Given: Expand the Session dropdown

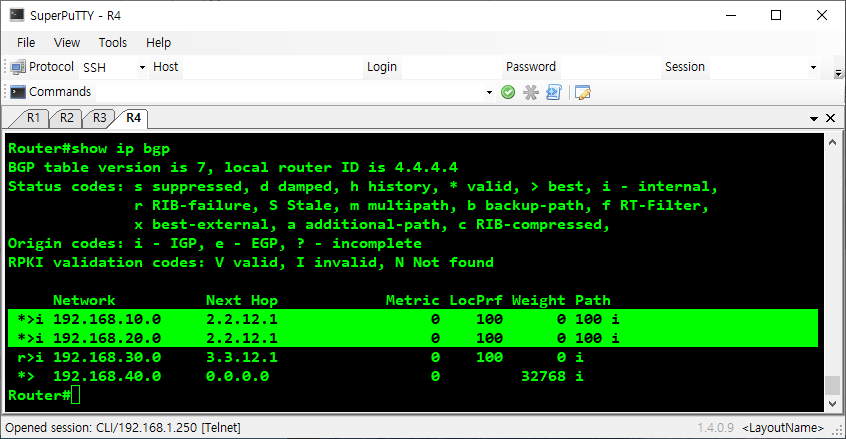Looking at the screenshot, I should click(x=813, y=67).
